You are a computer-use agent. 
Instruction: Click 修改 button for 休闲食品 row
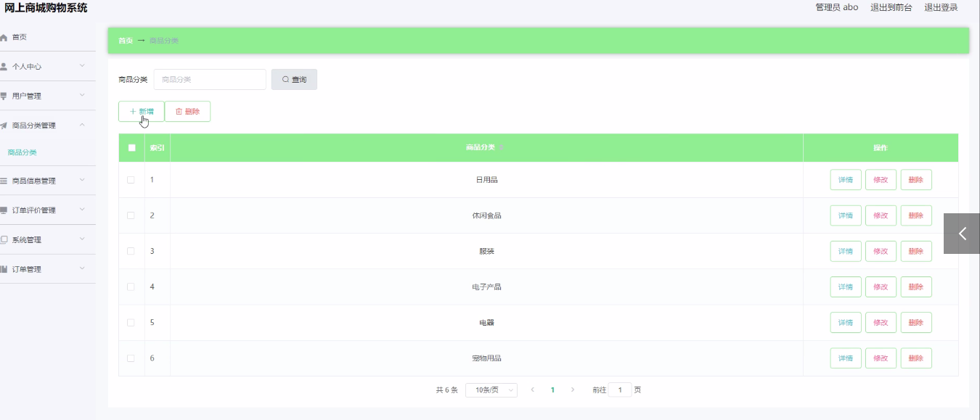point(881,215)
